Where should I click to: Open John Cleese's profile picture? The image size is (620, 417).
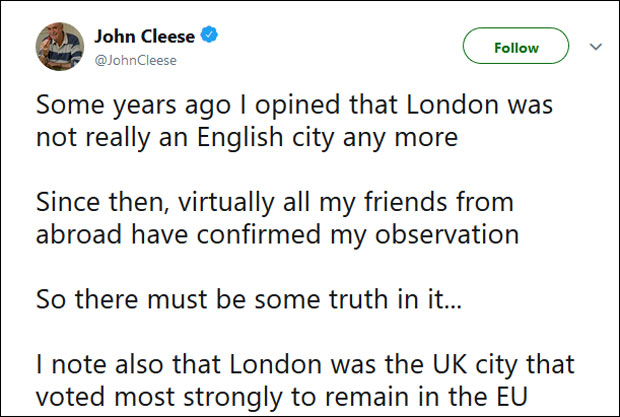coord(59,47)
